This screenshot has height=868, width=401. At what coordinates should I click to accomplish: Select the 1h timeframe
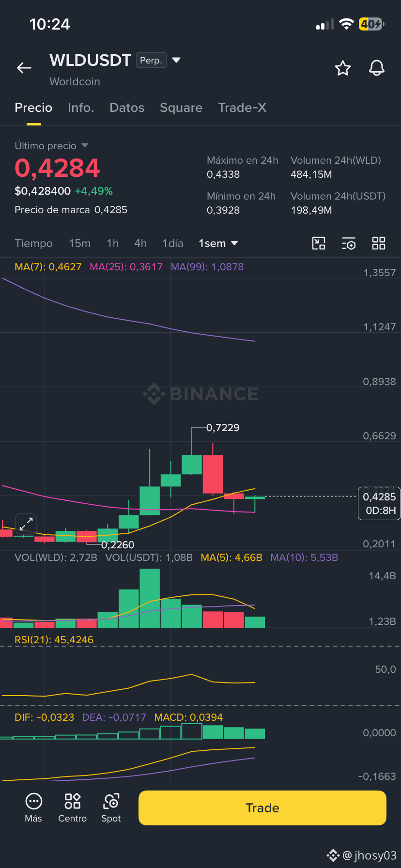tap(112, 243)
